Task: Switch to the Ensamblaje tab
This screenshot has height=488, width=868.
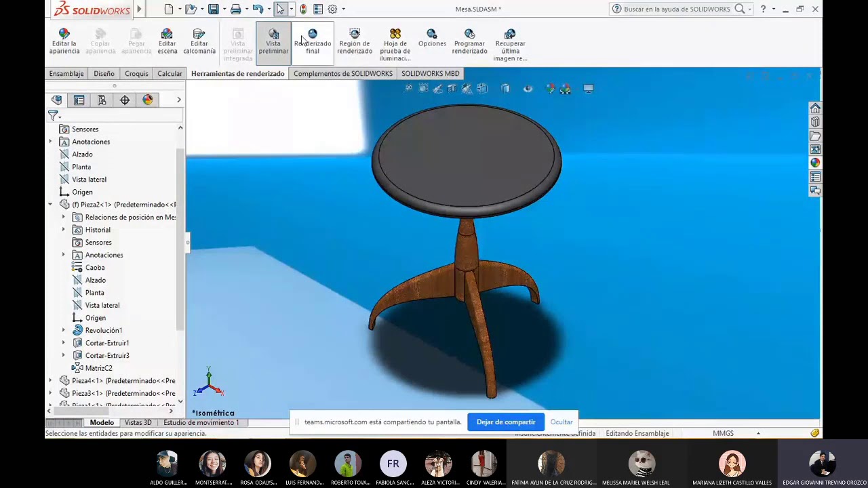Action: click(66, 73)
